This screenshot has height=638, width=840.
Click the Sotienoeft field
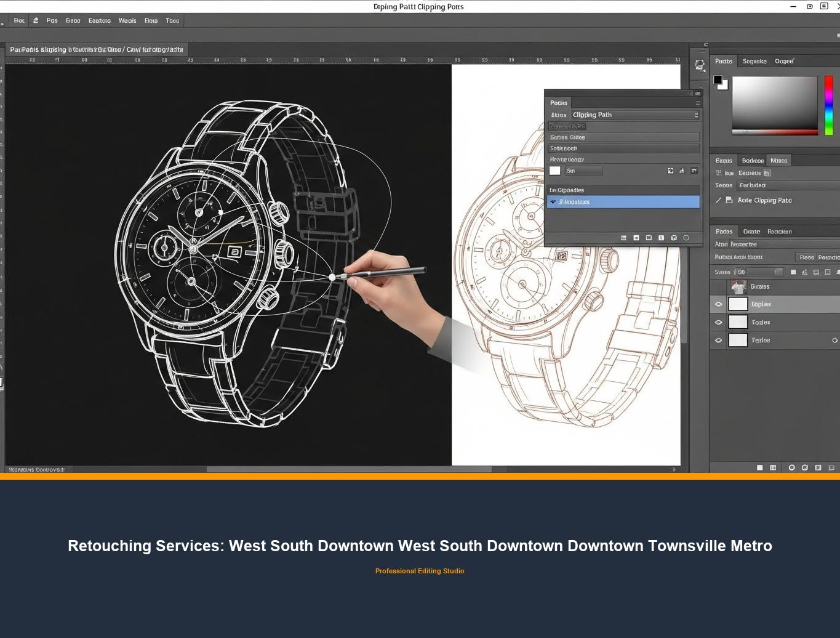tap(624, 148)
